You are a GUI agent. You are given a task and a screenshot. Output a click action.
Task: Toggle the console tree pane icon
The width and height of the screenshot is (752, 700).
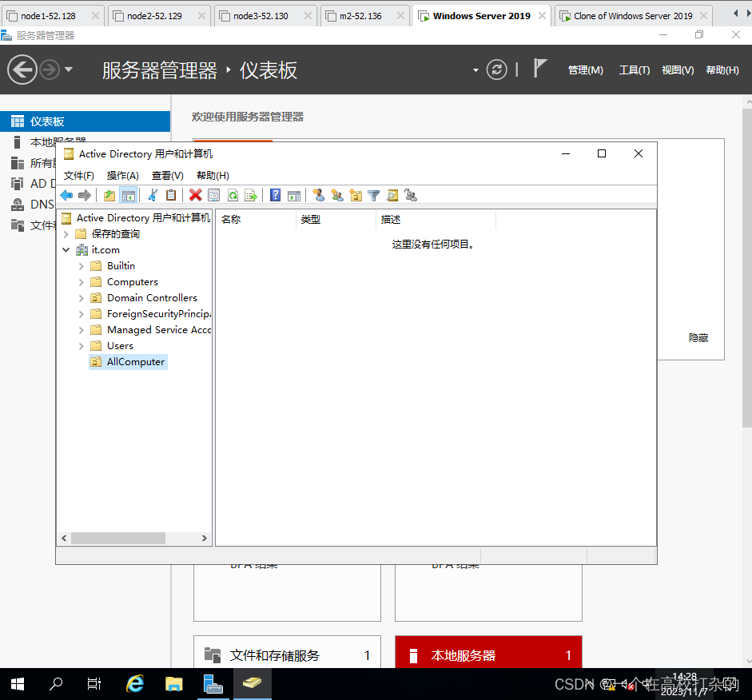pos(129,195)
